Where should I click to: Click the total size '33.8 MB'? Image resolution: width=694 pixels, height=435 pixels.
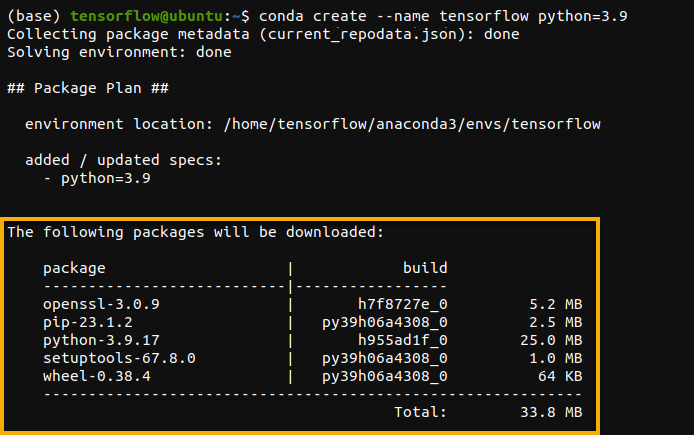tap(551, 412)
